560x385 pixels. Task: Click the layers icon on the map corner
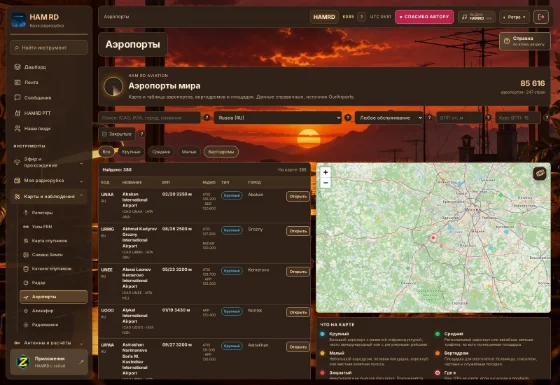[x=539, y=174]
